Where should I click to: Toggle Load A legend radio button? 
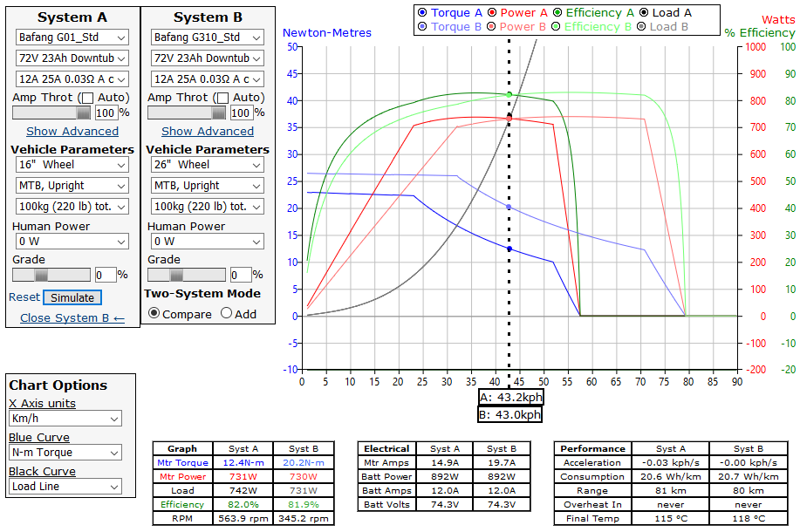click(x=644, y=13)
